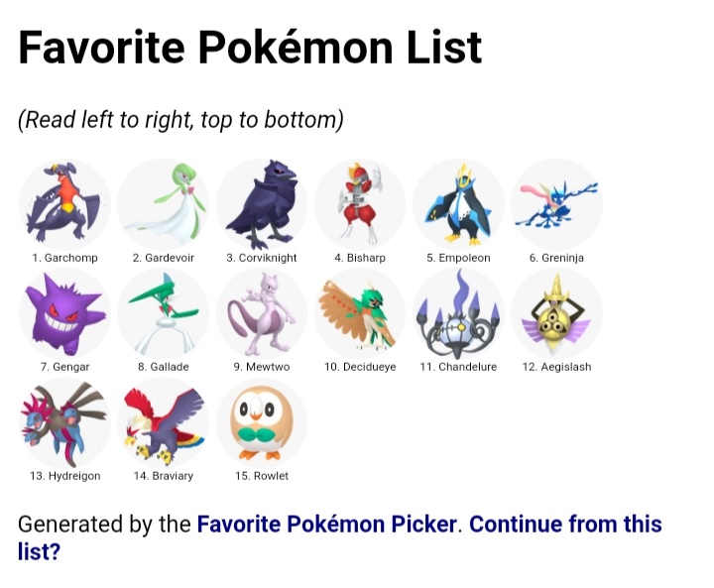Click the Hydreigon image
Image resolution: width=714 pixels, height=588 pixels.
pyautogui.click(x=64, y=422)
